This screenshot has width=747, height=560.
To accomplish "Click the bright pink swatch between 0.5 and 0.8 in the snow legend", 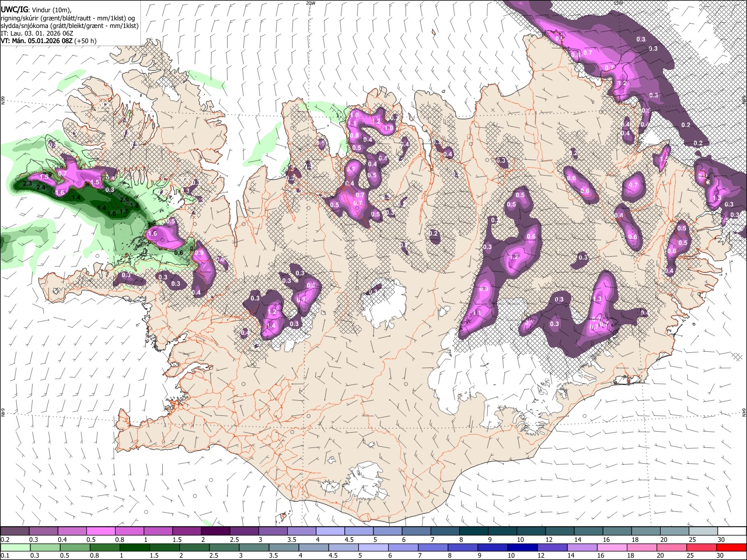I will [100, 531].
